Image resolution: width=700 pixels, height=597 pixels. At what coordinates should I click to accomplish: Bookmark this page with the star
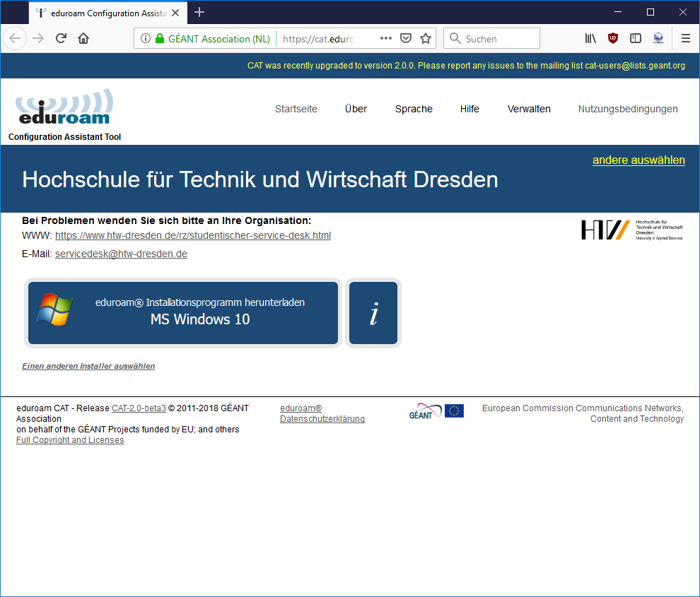tap(426, 38)
